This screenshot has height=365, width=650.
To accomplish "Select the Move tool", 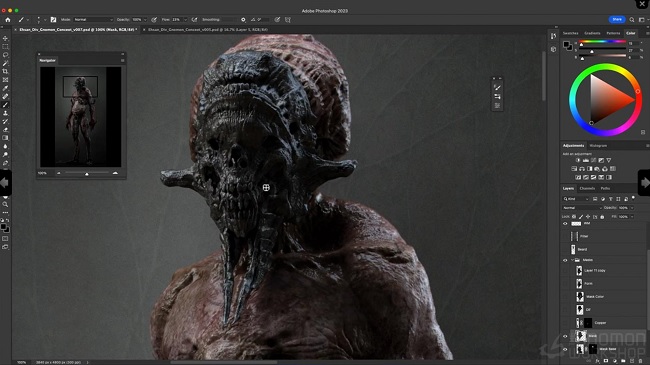I will click(5, 38).
